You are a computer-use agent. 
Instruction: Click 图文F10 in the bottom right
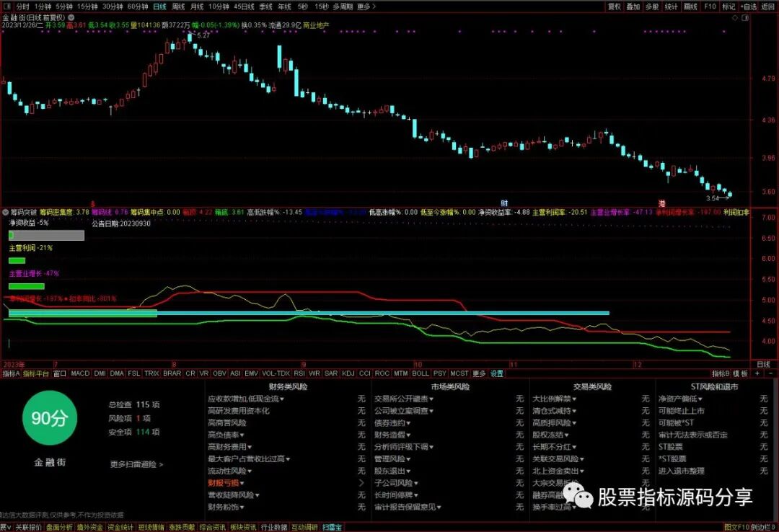point(736,528)
